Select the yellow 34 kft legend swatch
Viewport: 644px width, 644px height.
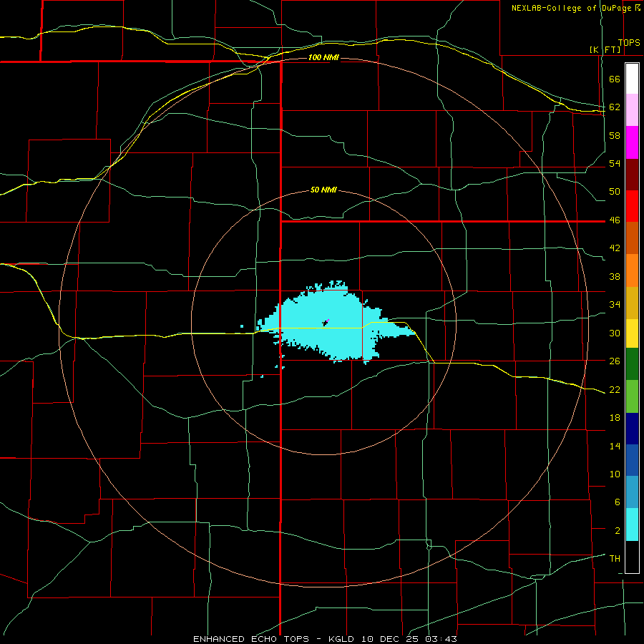(x=632, y=333)
